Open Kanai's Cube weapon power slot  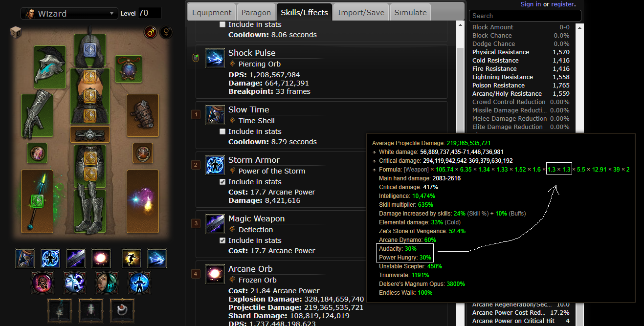(60, 311)
